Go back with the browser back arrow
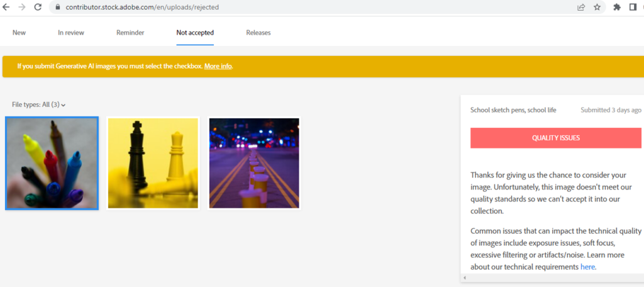The height and width of the screenshot is (287, 644). (6, 7)
